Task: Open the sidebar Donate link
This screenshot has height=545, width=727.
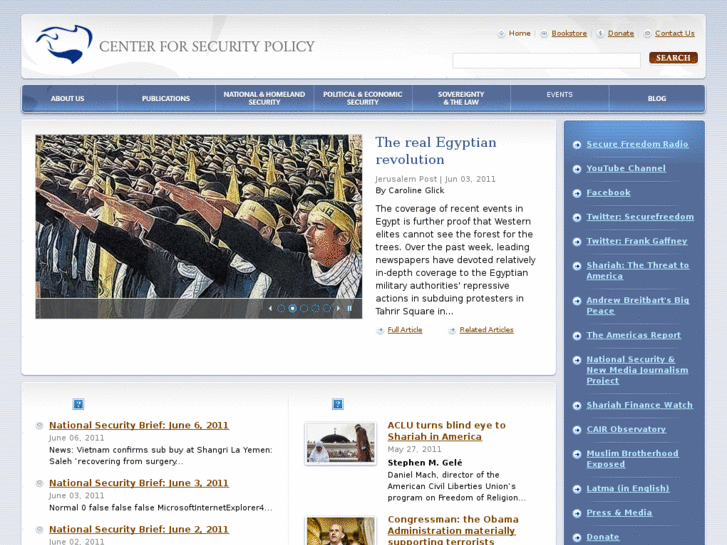Action: [603, 537]
